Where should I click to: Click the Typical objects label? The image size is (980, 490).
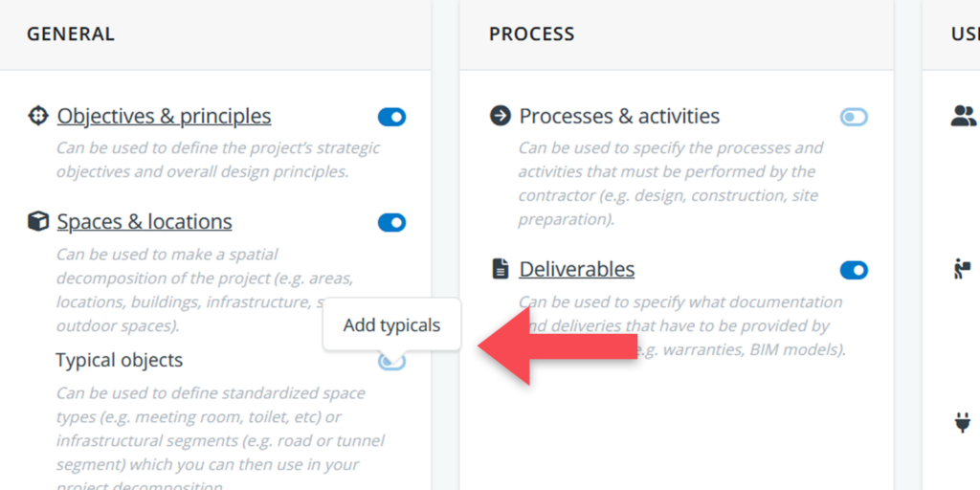[x=120, y=361]
